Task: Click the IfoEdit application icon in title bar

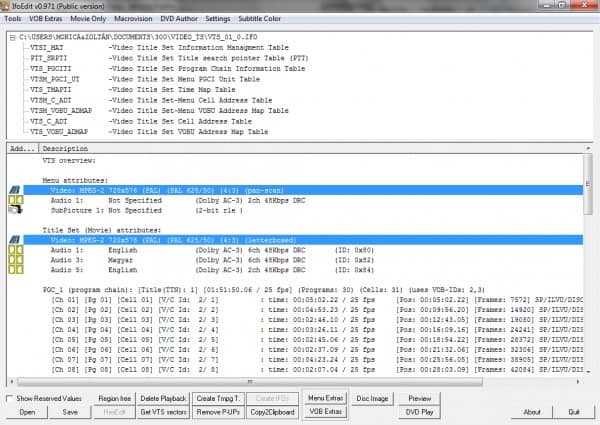Action: [x=9, y=6]
